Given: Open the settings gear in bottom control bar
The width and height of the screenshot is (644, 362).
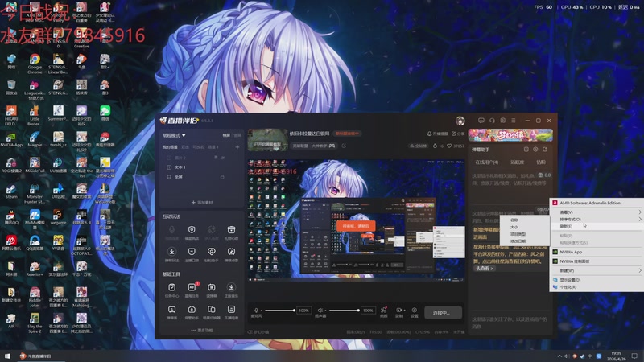Looking at the screenshot, I should tap(415, 312).
